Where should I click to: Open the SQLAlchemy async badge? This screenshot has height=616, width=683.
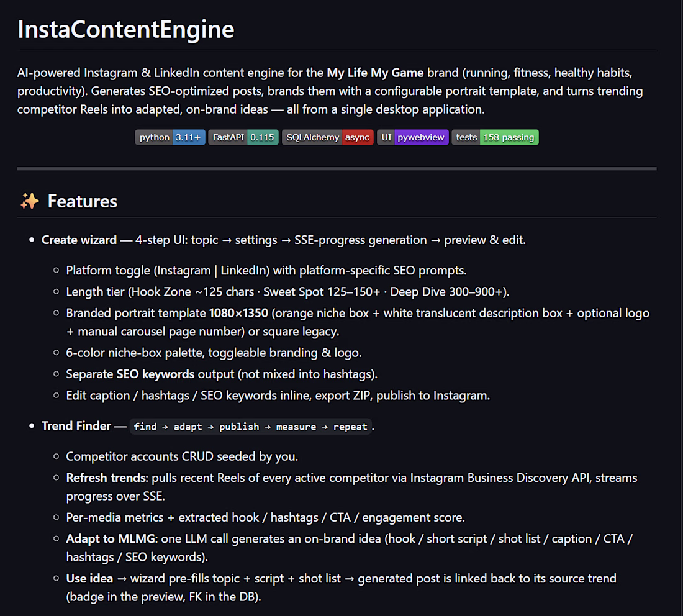(328, 137)
